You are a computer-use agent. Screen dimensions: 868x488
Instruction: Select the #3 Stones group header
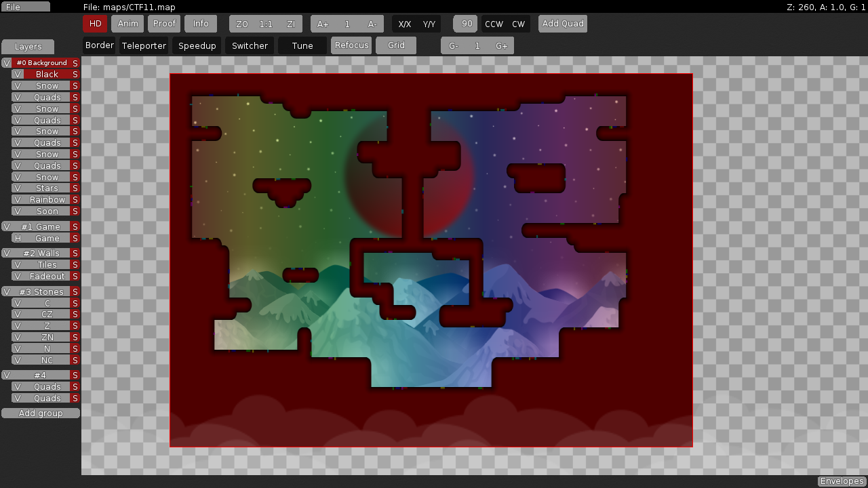41,292
